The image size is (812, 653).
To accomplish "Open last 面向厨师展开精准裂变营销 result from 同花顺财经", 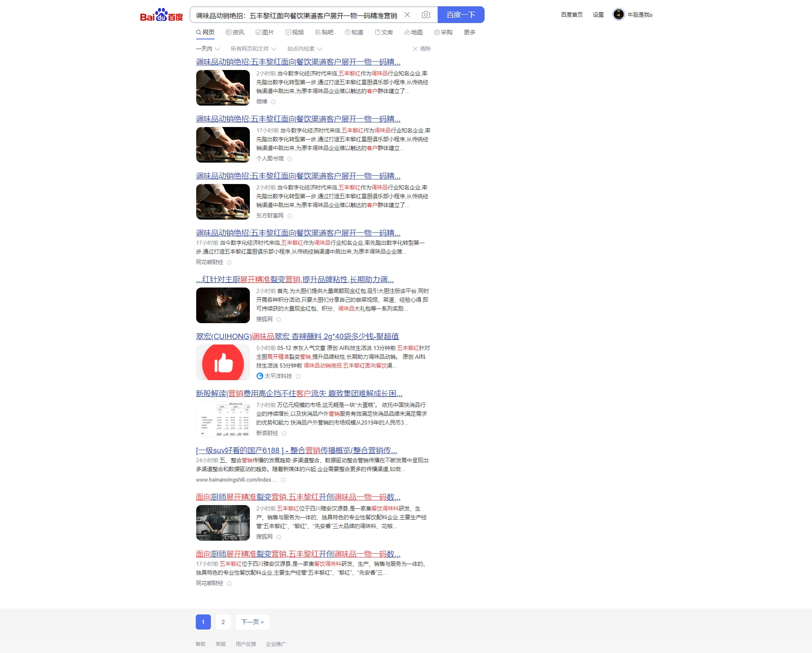I will coord(298,554).
